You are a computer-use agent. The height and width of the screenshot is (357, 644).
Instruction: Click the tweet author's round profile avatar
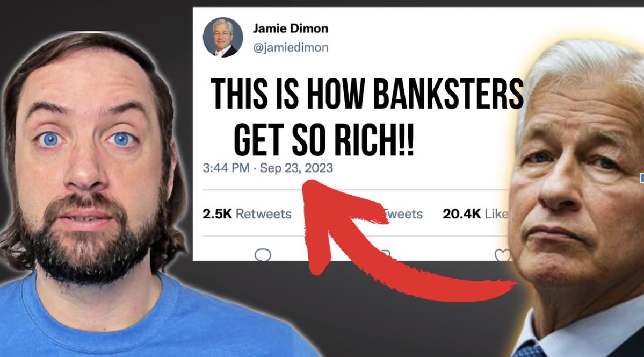click(222, 38)
